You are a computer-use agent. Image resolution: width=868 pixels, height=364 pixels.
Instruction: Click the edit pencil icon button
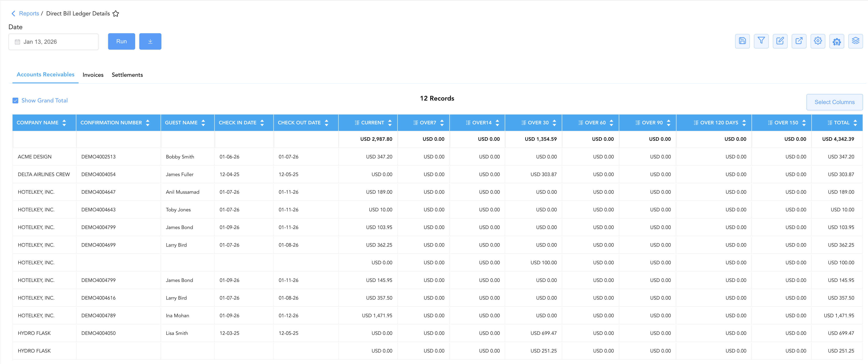tap(780, 41)
